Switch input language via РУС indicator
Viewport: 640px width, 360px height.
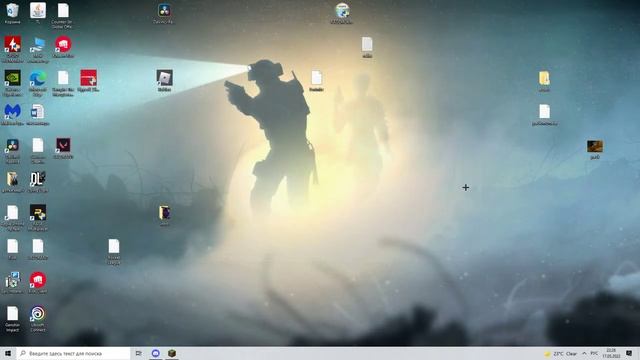pyautogui.click(x=594, y=353)
